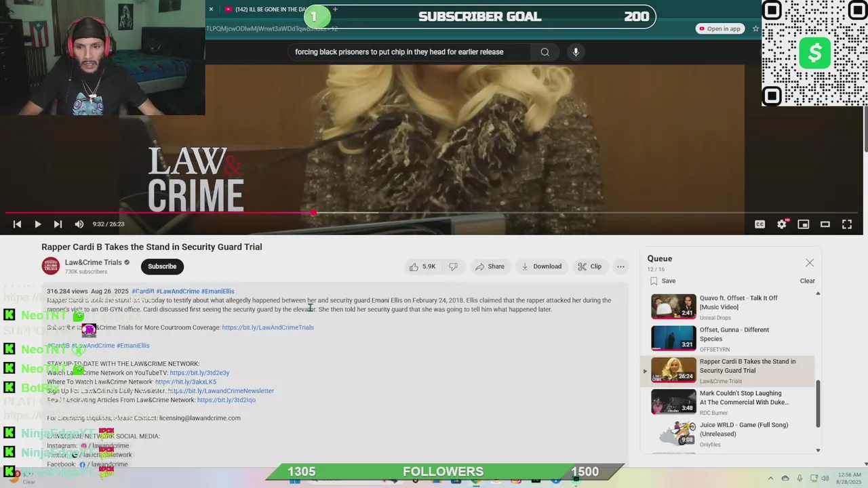Show hidden system tray icons chevron
Viewport: 868px width, 488px height.
(772, 478)
